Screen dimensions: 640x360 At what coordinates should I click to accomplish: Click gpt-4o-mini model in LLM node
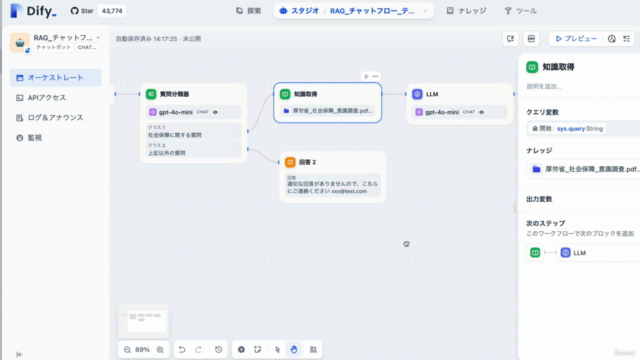[460, 112]
